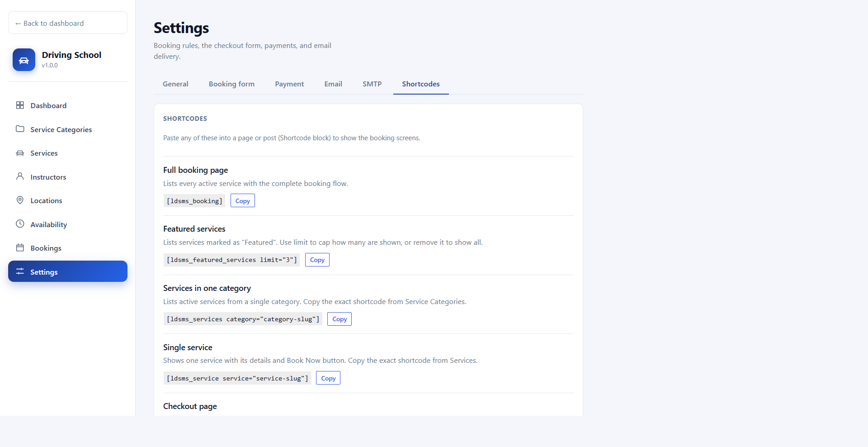
Task: Select the SMTP tab
Action: (x=372, y=84)
